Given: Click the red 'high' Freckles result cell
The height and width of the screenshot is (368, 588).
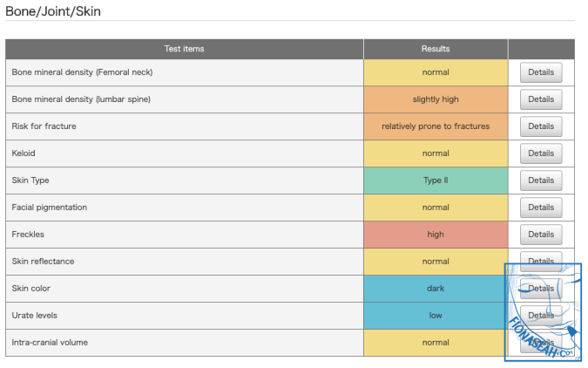Looking at the screenshot, I should coord(436,235).
